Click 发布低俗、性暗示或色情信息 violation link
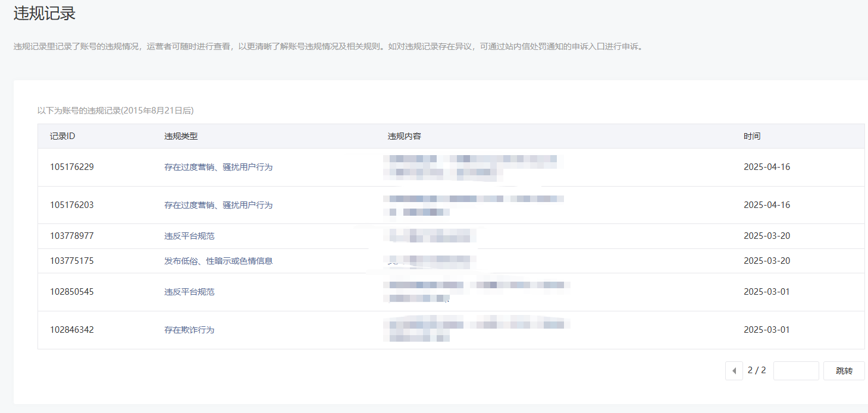The width and height of the screenshot is (868, 413). tap(218, 261)
